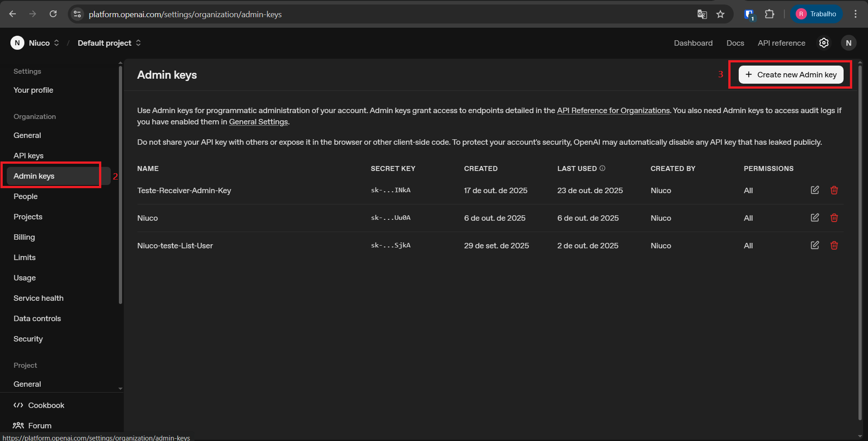868x441 pixels.
Task: Click the CREATED BY column header
Action: pos(673,168)
